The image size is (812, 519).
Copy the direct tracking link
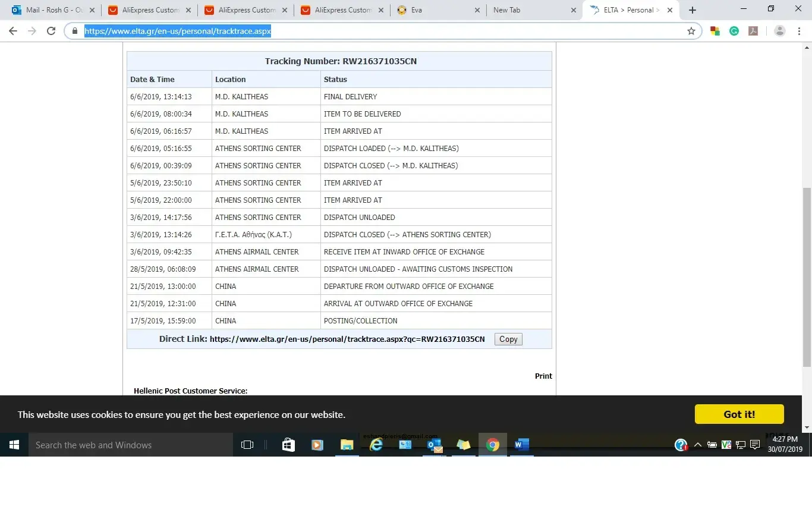coord(508,339)
